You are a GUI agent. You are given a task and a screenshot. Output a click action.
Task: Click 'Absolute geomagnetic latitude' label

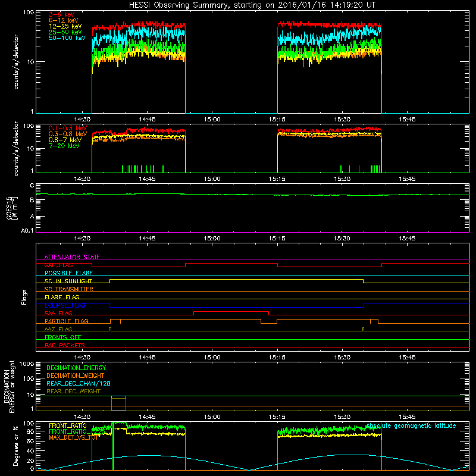pos(411,426)
